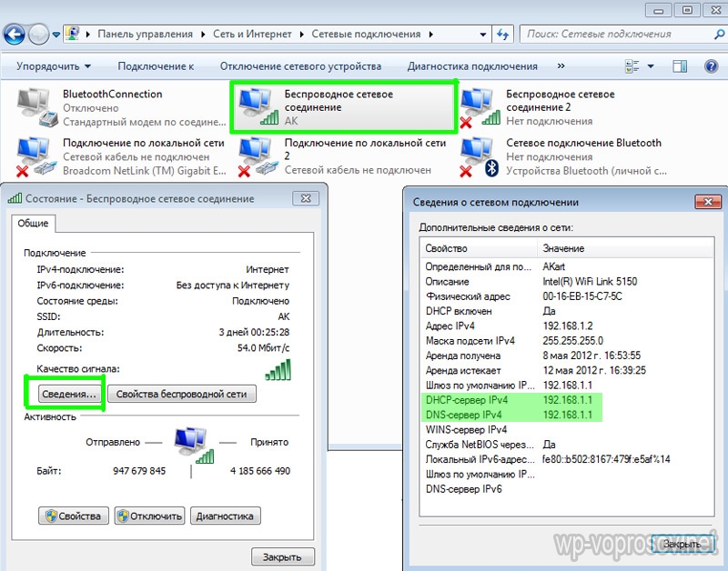This screenshot has width=728, height=571.
Task: Show more toolbar commands via double chevron
Action: click(x=561, y=66)
